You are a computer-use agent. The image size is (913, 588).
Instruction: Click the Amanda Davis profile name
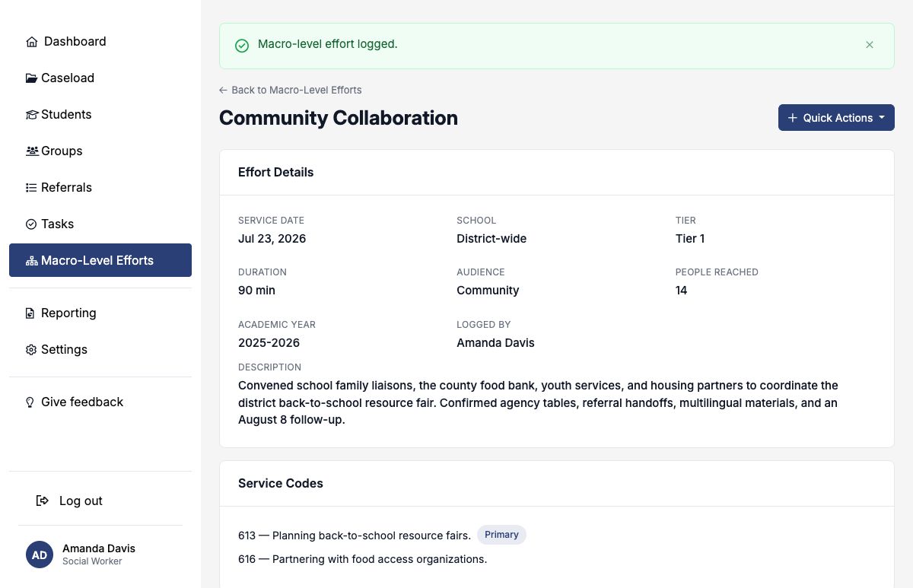[99, 548]
